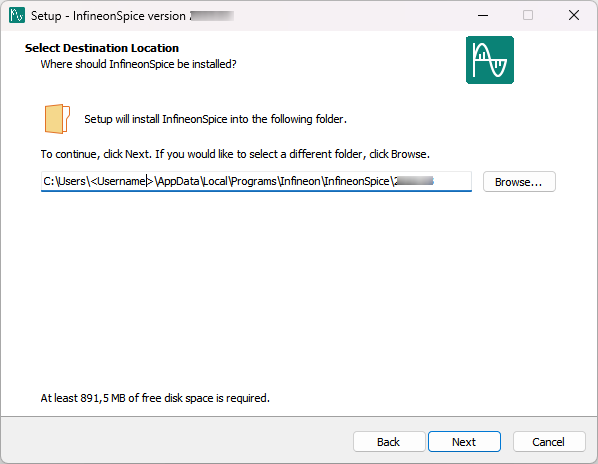Click the 'To continue, click Next' instruction text
Image resolution: width=598 pixels, height=464 pixels.
(235, 154)
